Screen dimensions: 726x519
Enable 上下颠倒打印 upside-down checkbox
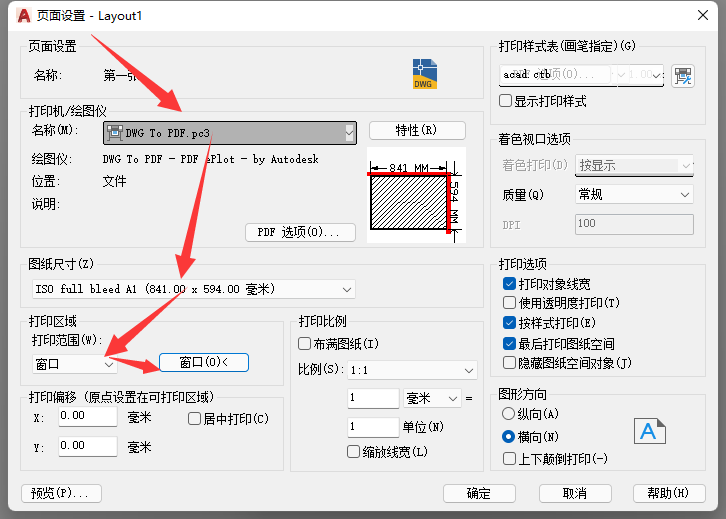(509, 459)
